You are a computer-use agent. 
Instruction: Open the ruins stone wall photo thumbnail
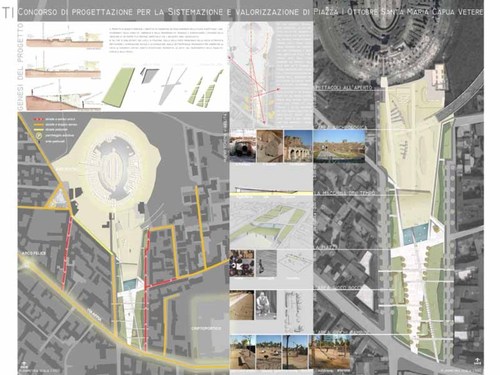(270, 146)
